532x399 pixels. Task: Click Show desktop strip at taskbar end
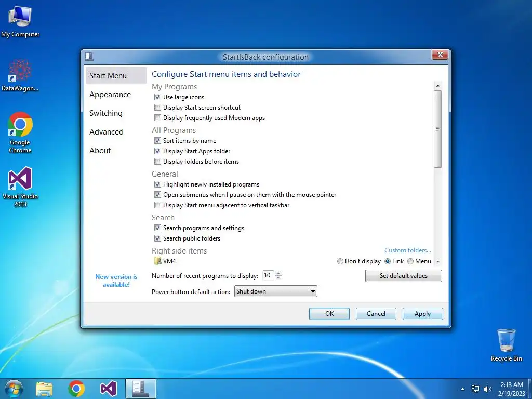pyautogui.click(x=530, y=389)
